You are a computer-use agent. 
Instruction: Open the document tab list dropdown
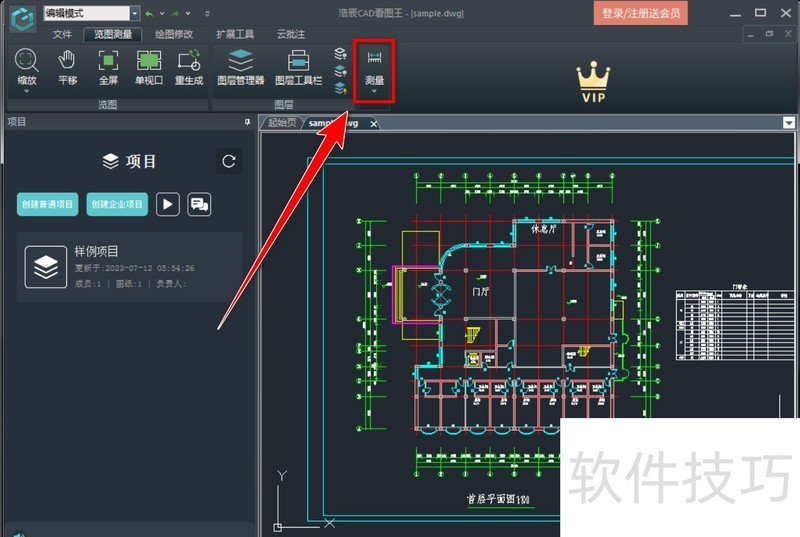(789, 123)
